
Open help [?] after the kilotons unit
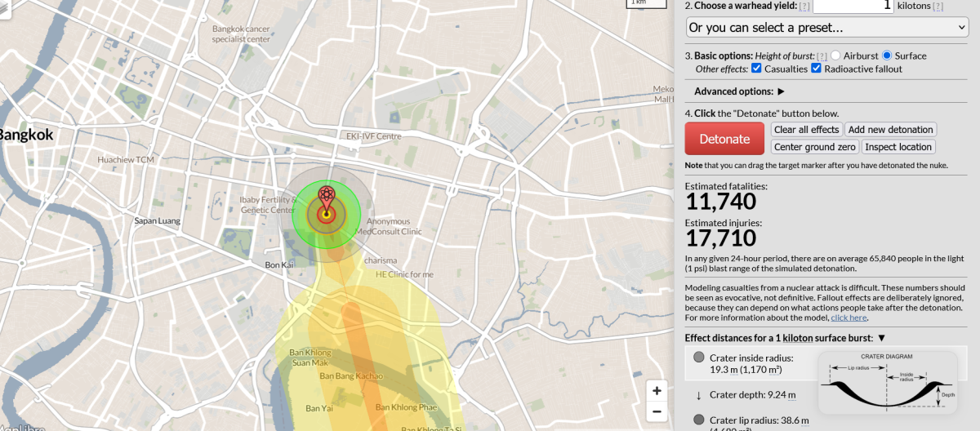click(x=938, y=6)
